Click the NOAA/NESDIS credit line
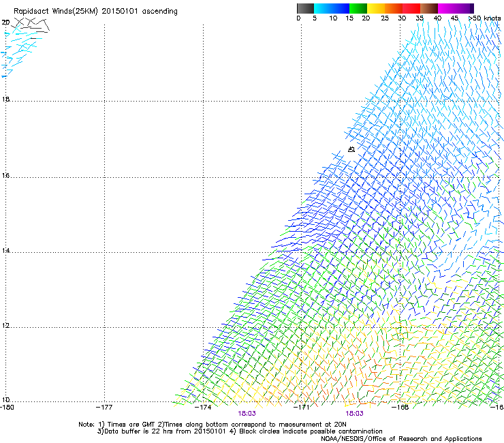Viewport: 504px width, 443px height. (401, 438)
